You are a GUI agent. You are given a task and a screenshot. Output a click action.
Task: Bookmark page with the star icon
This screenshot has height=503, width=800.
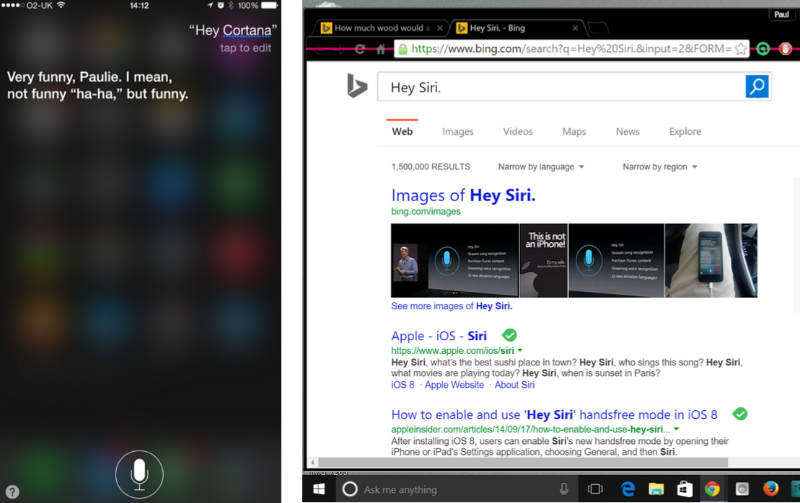(741, 48)
